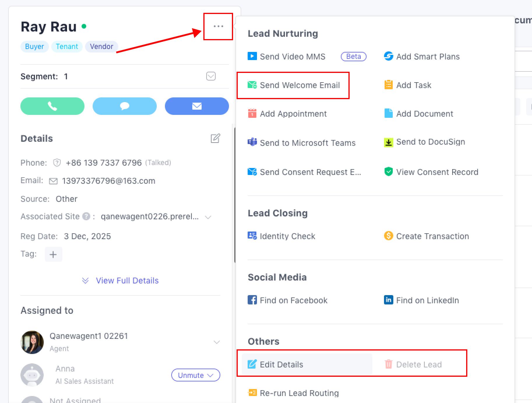Compose email using blue envelope button
Image resolution: width=532 pixels, height=403 pixels.
tap(197, 106)
